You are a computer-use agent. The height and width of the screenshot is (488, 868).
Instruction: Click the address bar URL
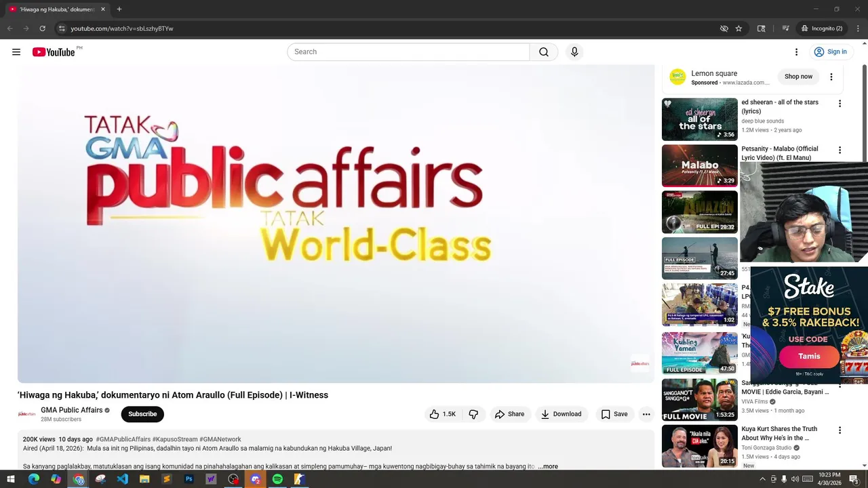coord(122,28)
